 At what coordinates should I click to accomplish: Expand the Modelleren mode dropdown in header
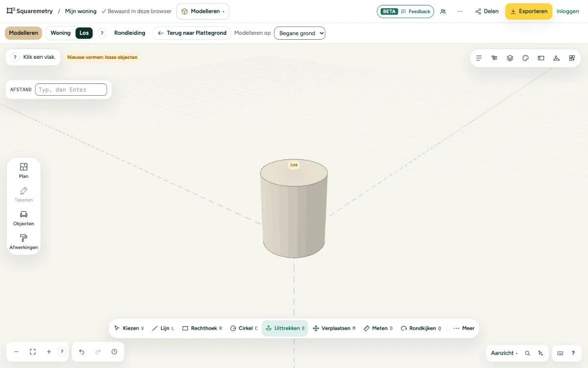pyautogui.click(x=203, y=11)
